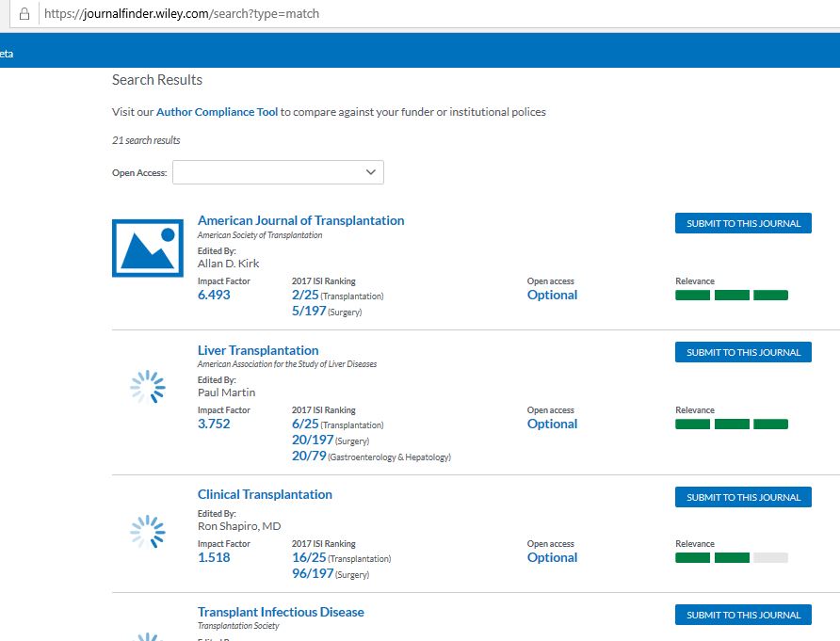Click the 6/25 Transplantation ranking
The height and width of the screenshot is (641, 840).
(337, 425)
